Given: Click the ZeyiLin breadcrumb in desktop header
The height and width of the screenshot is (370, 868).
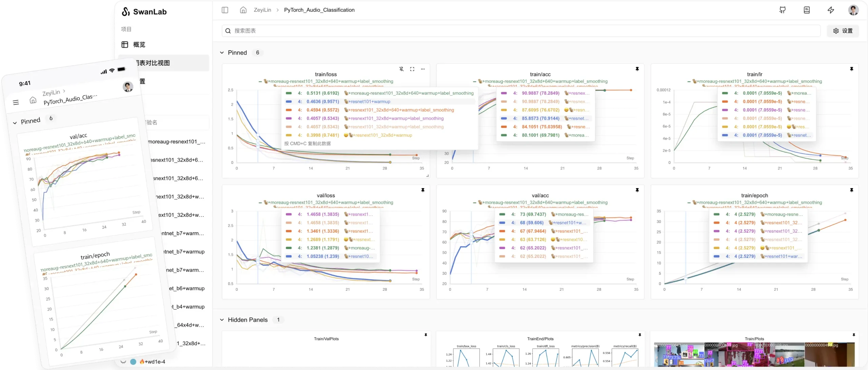Looking at the screenshot, I should (x=262, y=10).
